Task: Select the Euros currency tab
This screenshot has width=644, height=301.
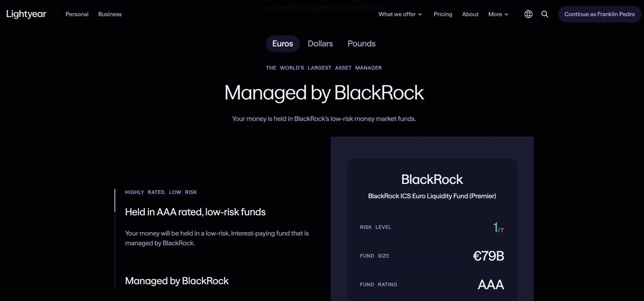Action: (x=283, y=44)
